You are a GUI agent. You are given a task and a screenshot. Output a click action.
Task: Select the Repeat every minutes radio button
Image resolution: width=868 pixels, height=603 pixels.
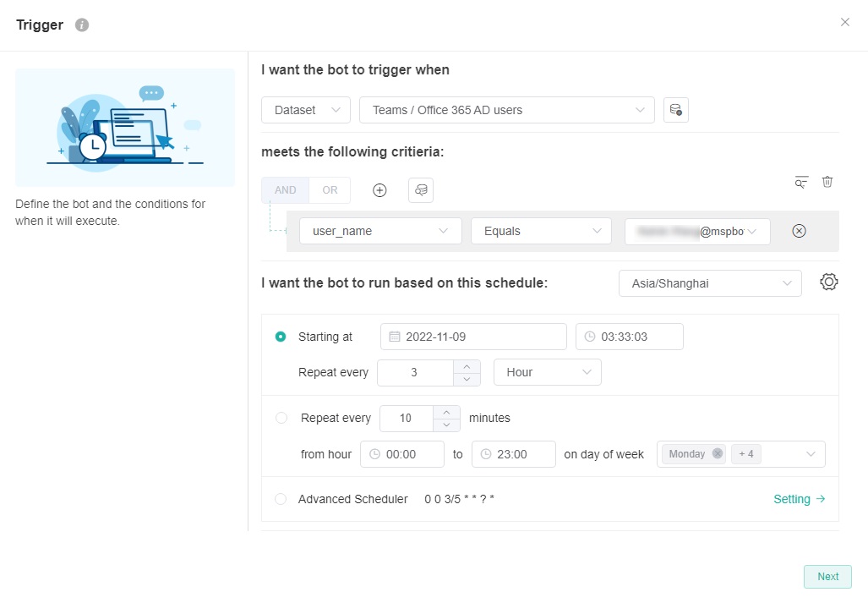pyautogui.click(x=280, y=417)
